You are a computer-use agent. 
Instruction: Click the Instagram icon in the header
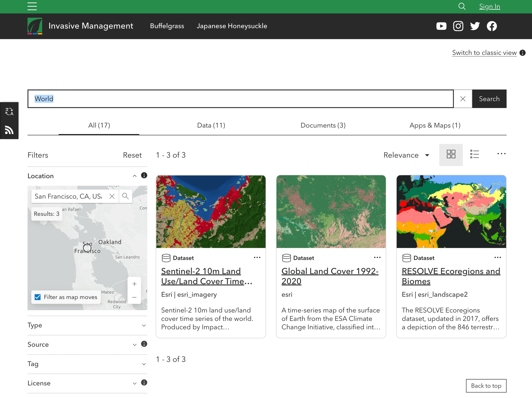[458, 26]
